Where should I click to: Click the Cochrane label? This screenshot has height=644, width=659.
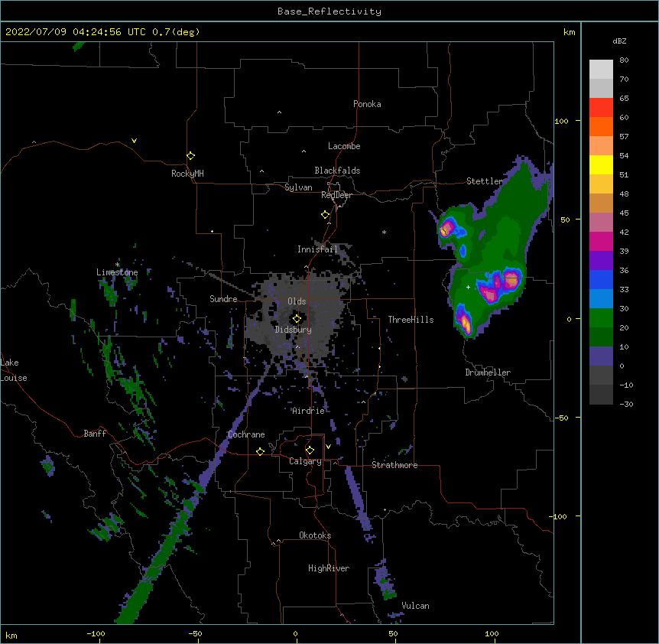point(246,434)
